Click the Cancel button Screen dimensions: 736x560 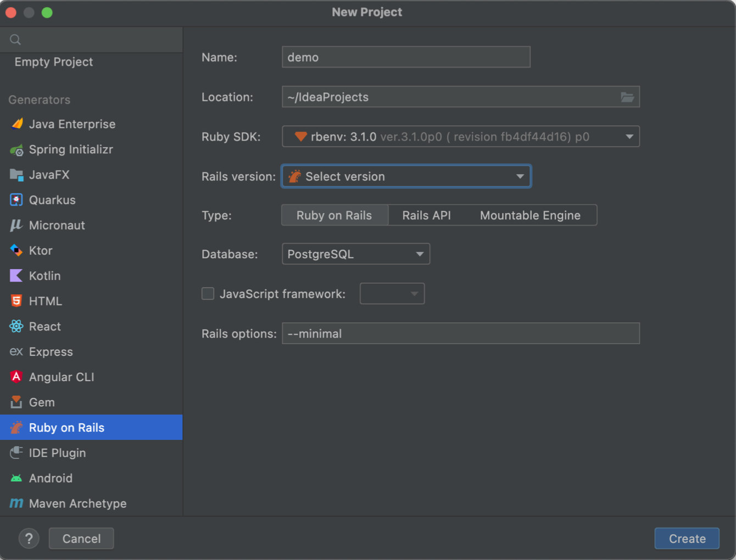click(x=81, y=539)
